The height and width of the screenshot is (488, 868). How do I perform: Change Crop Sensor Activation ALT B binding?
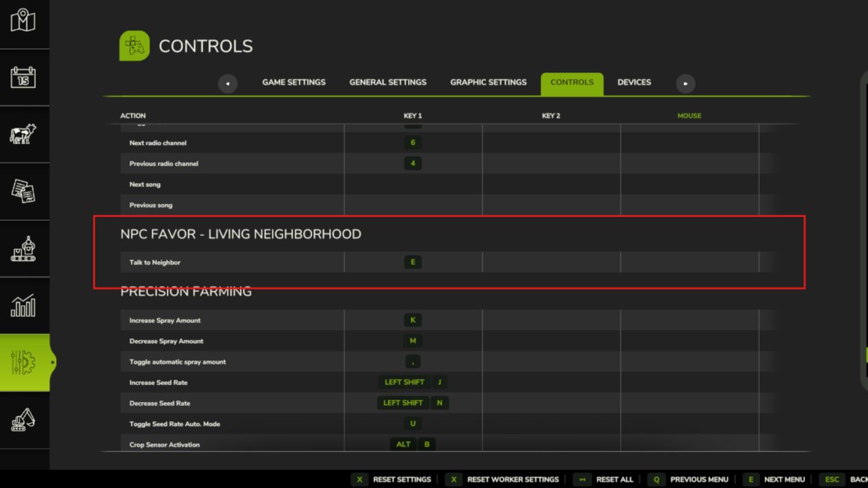point(412,445)
